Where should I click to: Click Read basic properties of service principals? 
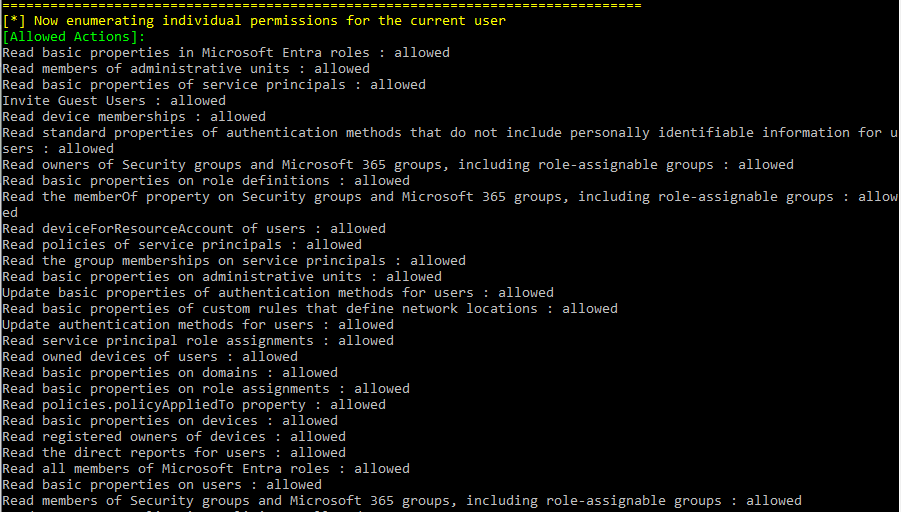pos(214,85)
